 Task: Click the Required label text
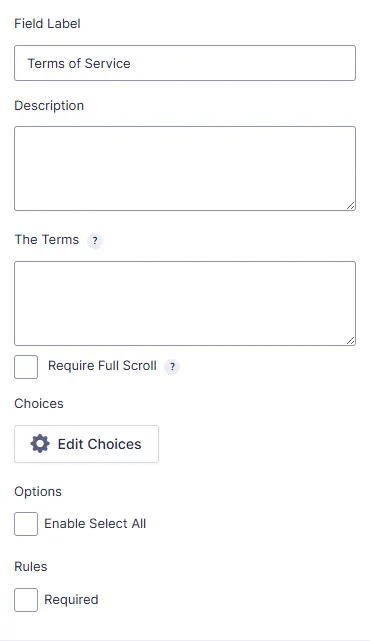point(71,600)
